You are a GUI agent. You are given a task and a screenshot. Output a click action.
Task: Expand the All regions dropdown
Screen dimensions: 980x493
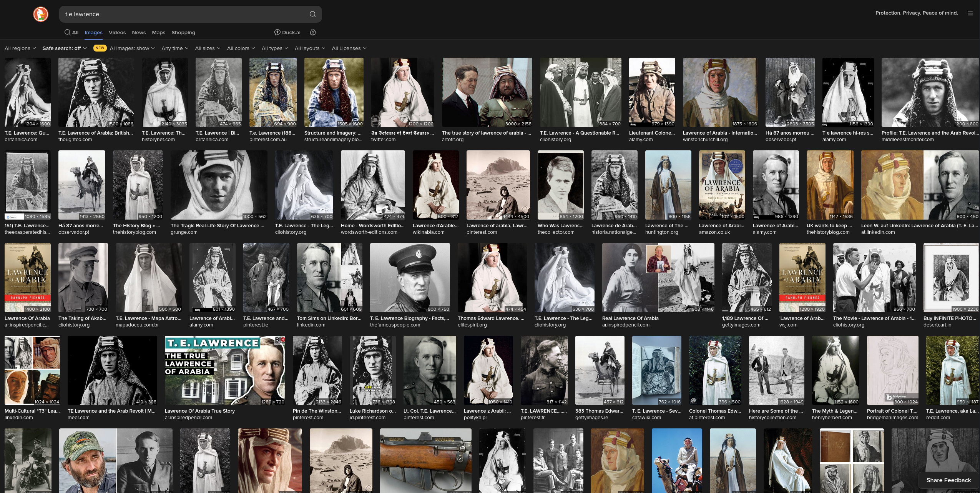(x=20, y=48)
